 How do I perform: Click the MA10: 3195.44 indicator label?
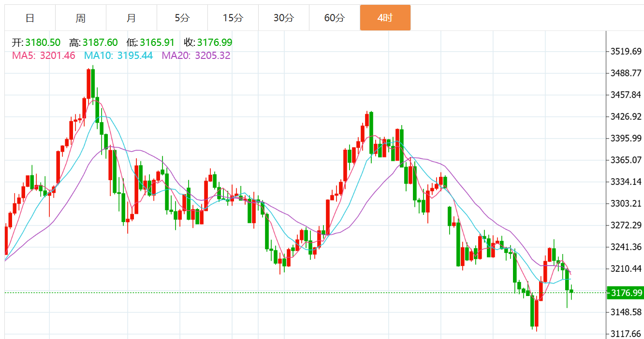[x=118, y=56]
